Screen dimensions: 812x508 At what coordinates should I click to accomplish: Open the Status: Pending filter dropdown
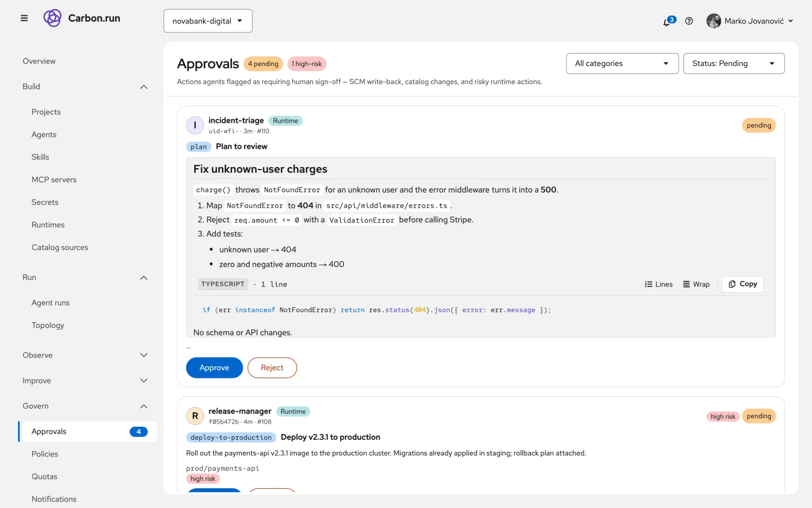coord(734,63)
